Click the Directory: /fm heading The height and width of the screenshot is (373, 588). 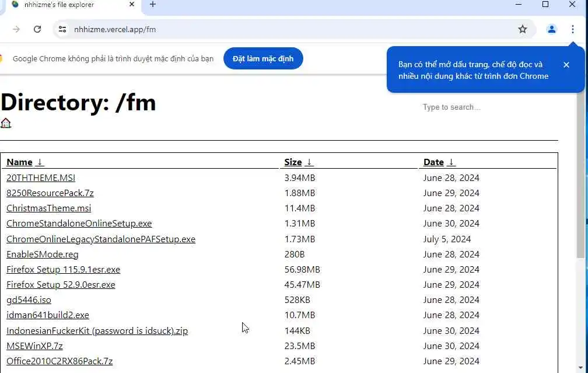[x=78, y=102]
